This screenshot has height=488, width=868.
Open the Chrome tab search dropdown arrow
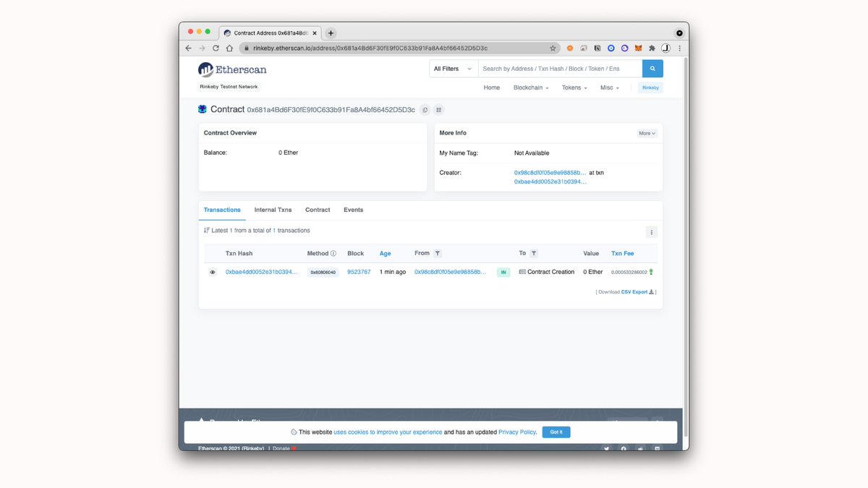[679, 33]
